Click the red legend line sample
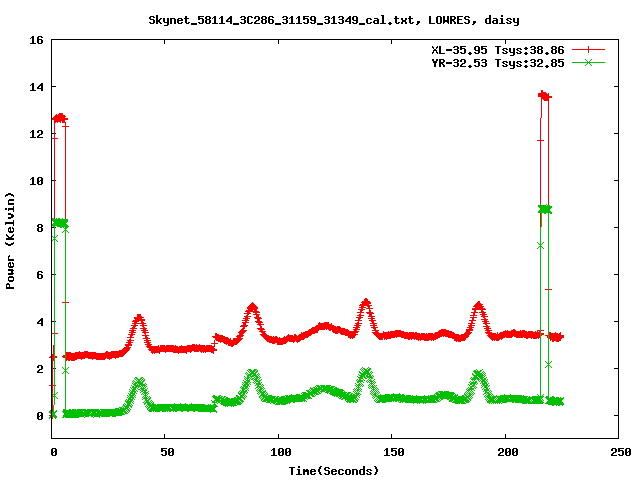 [588, 50]
